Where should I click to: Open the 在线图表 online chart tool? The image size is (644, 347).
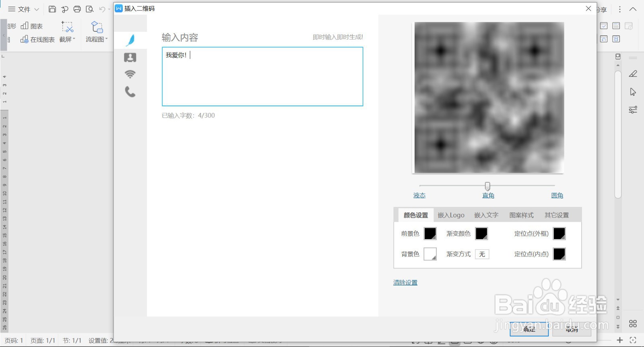click(x=37, y=39)
